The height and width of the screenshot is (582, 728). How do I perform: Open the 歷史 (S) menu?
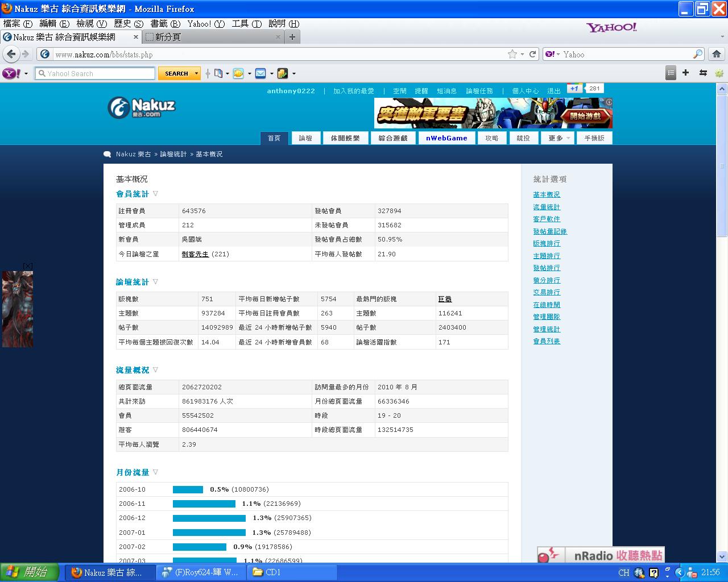click(129, 23)
